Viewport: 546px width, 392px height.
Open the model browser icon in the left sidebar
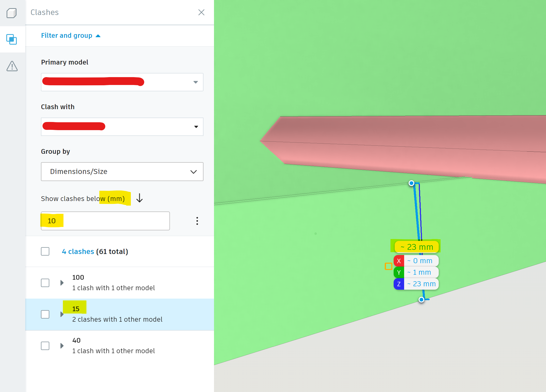(12, 13)
